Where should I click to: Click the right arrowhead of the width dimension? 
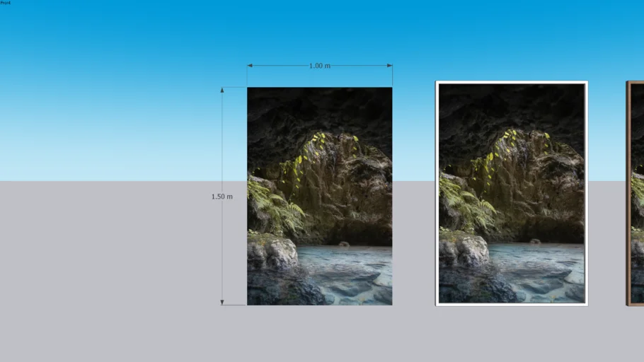389,66
